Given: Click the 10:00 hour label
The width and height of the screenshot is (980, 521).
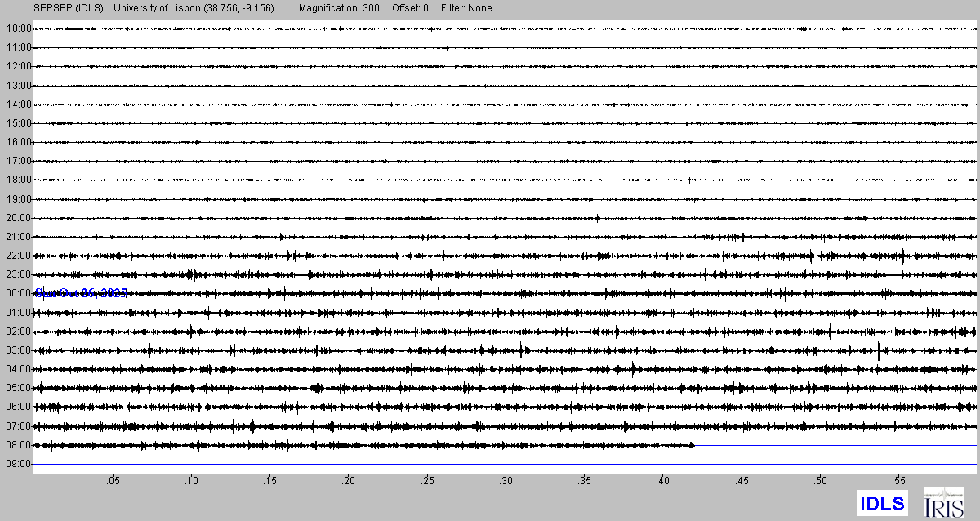Looking at the screenshot, I should (x=18, y=29).
